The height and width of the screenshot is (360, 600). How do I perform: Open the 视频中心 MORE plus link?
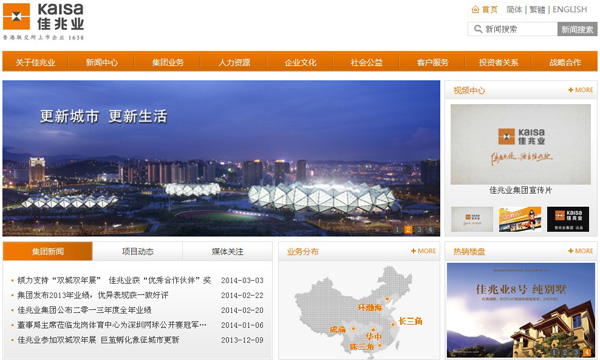point(580,90)
